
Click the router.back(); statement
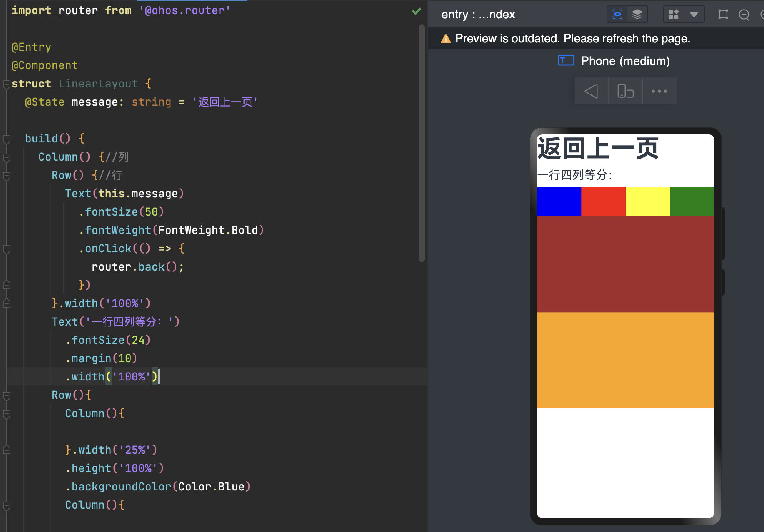(138, 267)
